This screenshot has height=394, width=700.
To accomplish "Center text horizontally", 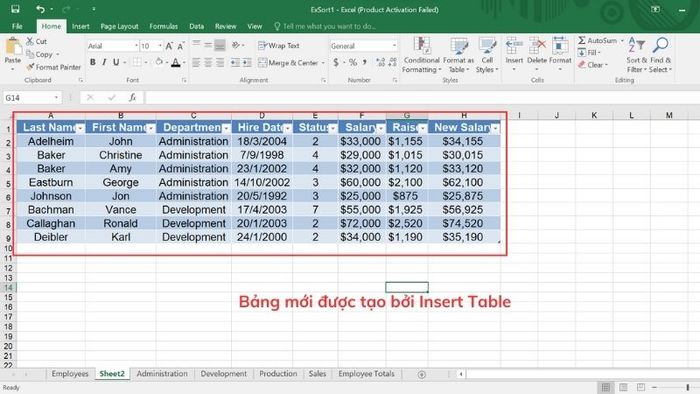I will (x=208, y=62).
